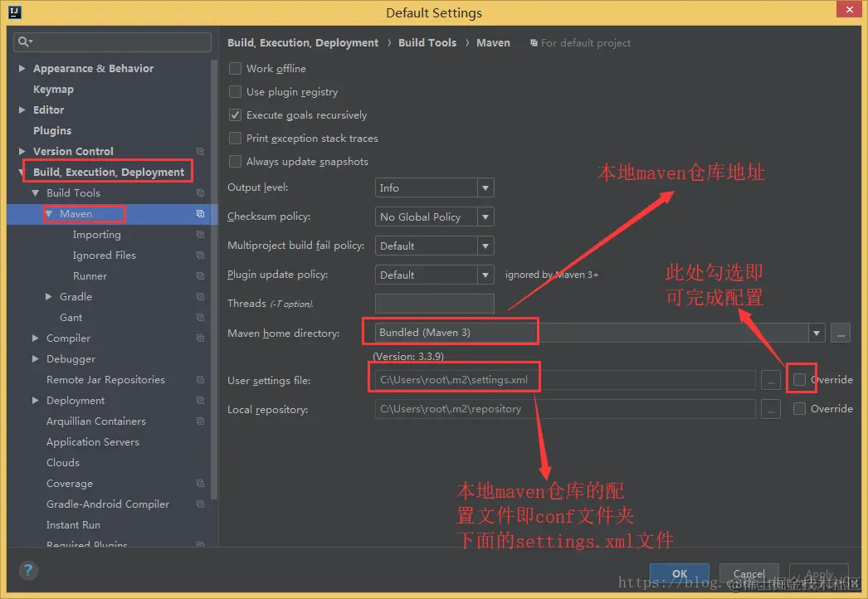The image size is (868, 599).
Task: Click the project-level icon beside Compiler
Action: coord(200,338)
